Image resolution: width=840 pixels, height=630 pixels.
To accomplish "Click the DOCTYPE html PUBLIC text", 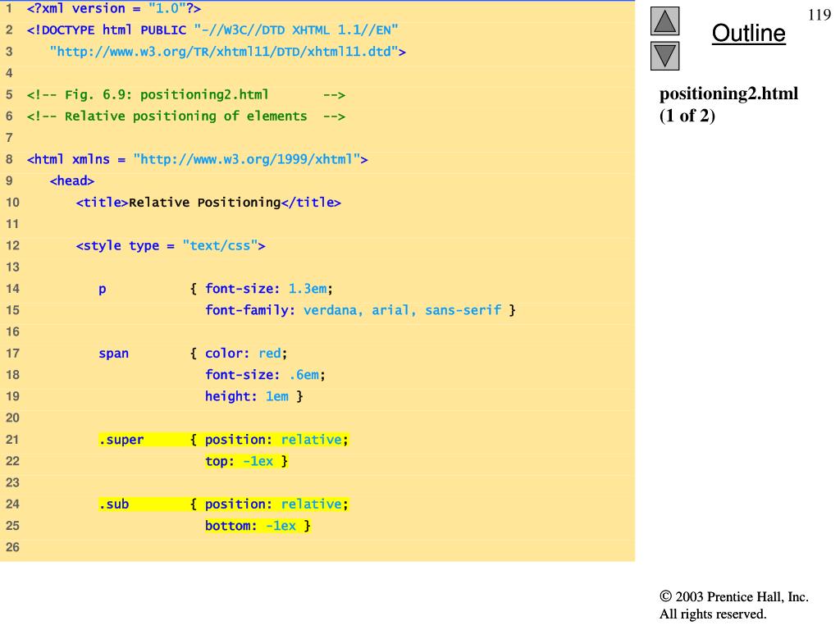I will point(107,30).
